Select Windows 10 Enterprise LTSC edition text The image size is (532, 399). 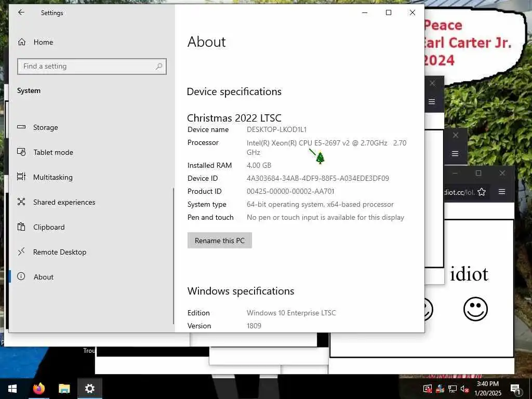(x=291, y=313)
